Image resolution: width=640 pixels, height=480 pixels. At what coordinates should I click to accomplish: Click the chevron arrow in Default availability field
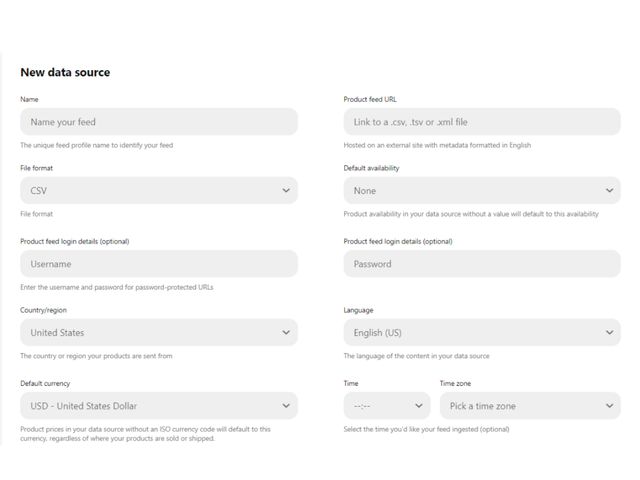tap(610, 190)
